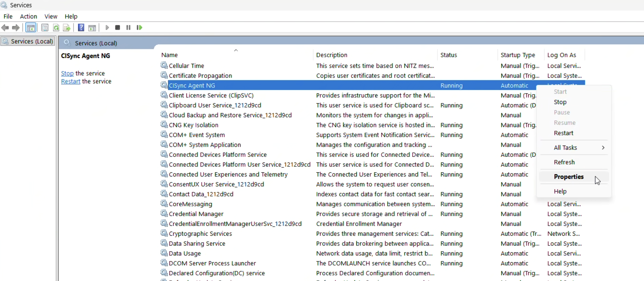Click the Start Service play icon
This screenshot has height=281, width=644.
107,28
